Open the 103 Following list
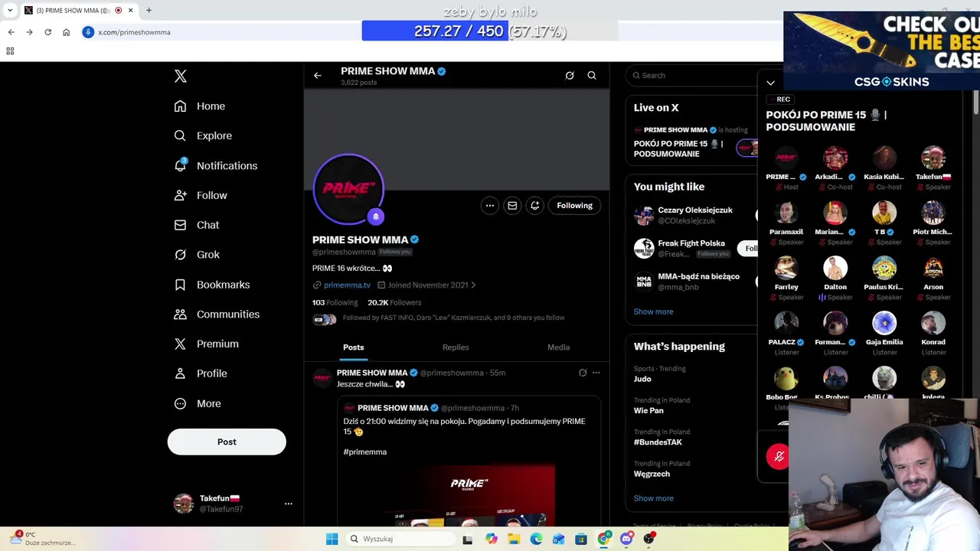 pos(335,302)
